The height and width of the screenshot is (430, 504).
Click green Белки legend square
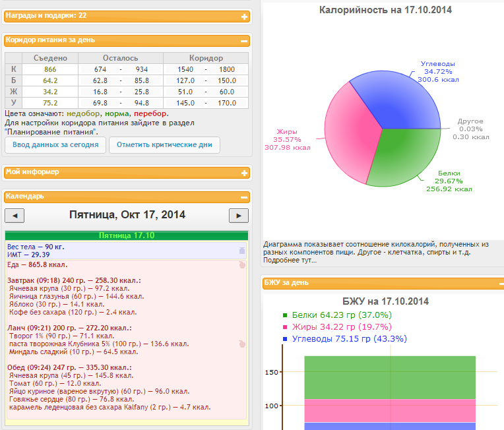click(285, 315)
